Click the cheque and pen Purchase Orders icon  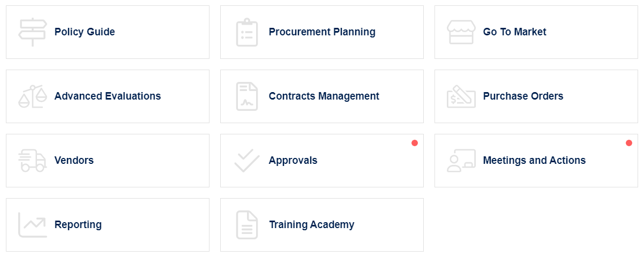click(461, 96)
